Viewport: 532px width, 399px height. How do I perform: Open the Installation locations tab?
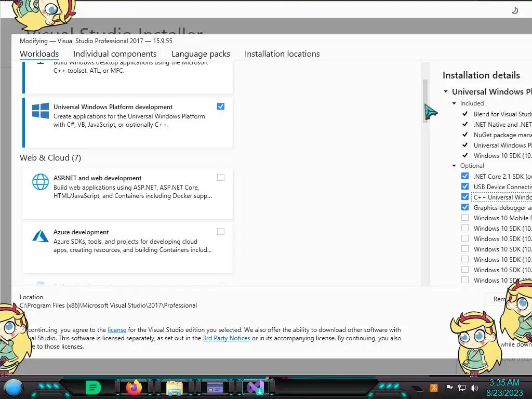tap(282, 54)
